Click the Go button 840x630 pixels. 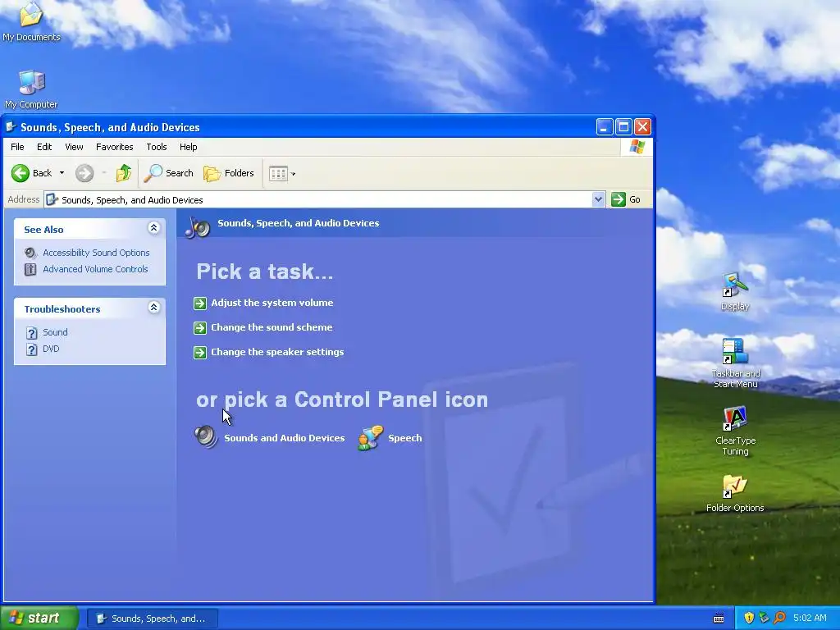click(x=626, y=199)
